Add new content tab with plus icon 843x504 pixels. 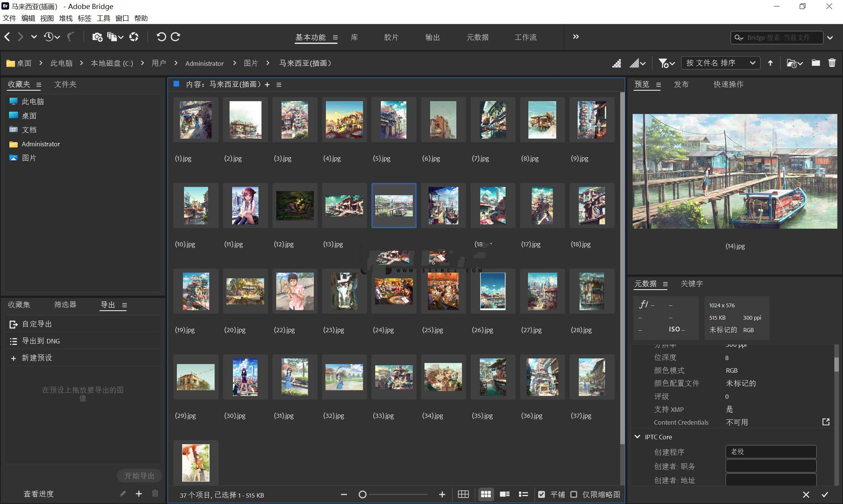pyautogui.click(x=267, y=85)
